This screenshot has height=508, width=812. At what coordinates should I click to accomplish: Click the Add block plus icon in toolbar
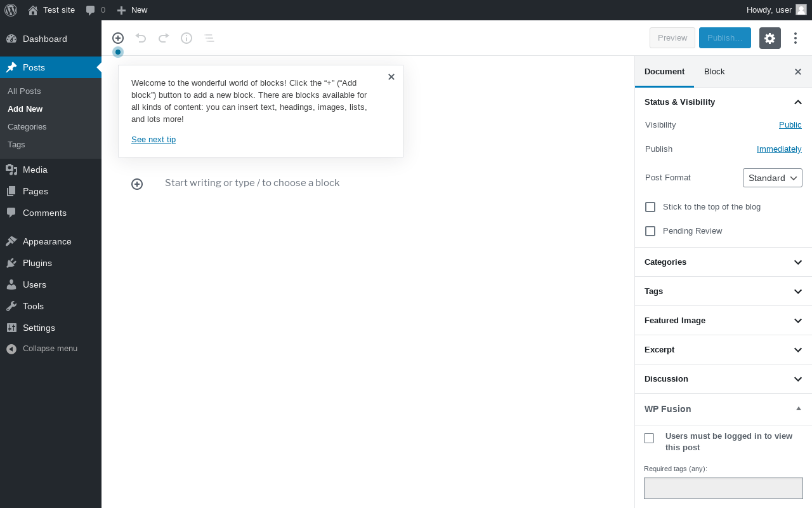(x=118, y=38)
